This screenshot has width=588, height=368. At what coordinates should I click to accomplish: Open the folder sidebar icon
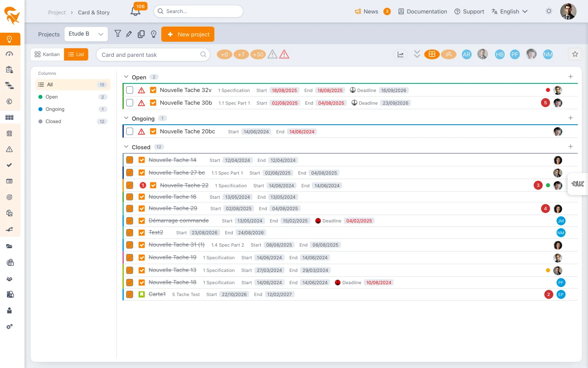(9, 246)
